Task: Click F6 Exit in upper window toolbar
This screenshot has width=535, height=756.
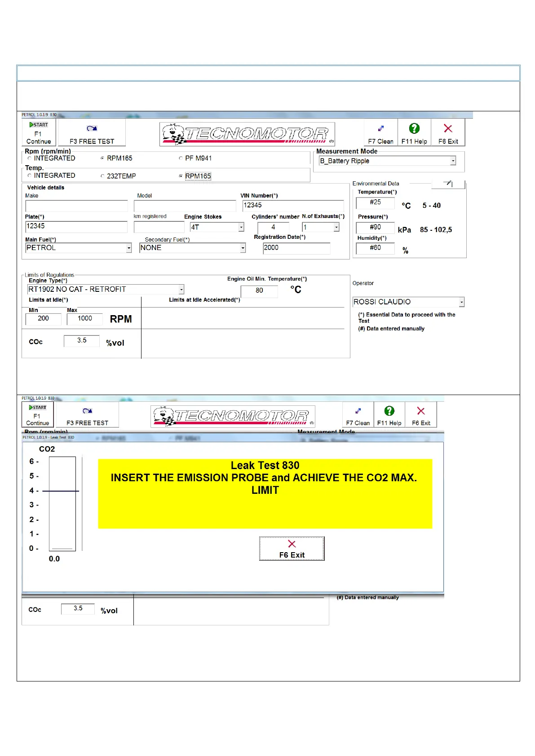Action: click(448, 132)
